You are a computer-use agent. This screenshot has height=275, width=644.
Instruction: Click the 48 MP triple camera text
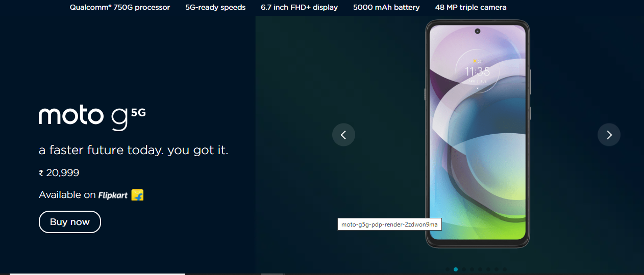click(471, 8)
